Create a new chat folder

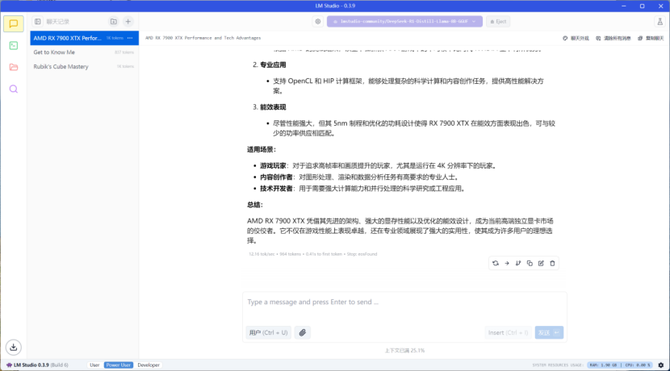coord(113,21)
